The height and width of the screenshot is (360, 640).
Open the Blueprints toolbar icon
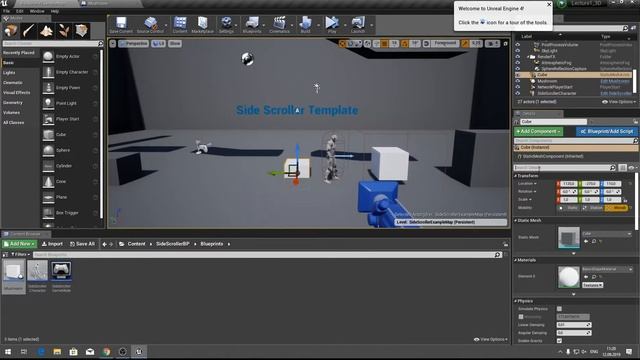click(x=252, y=25)
